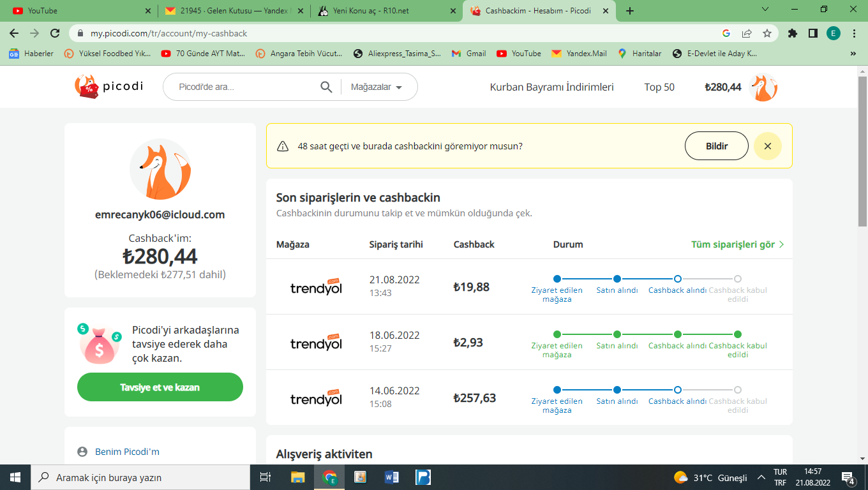Click the search magnifier icon in Picodi search

326,87
